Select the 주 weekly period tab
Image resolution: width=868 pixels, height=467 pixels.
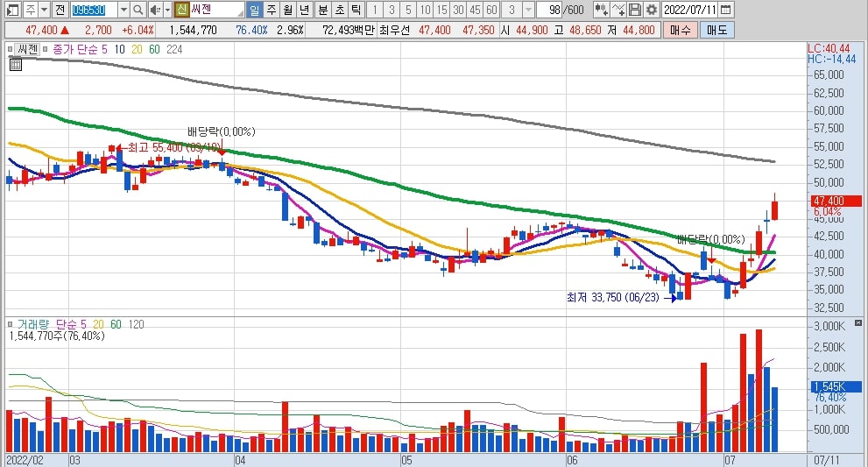(272, 10)
